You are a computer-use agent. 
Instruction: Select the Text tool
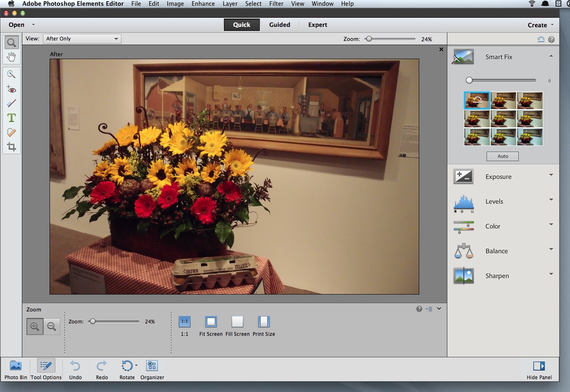[x=11, y=118]
